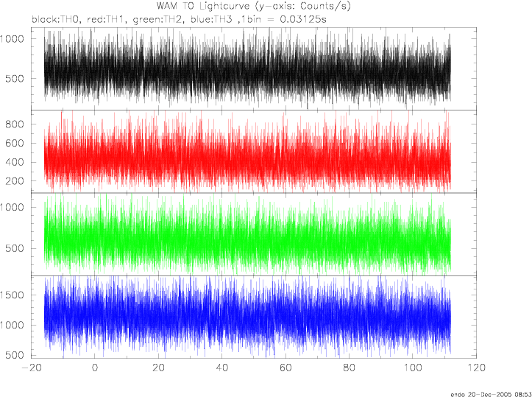Select the blue TH3 light curve trace

(x=247, y=317)
